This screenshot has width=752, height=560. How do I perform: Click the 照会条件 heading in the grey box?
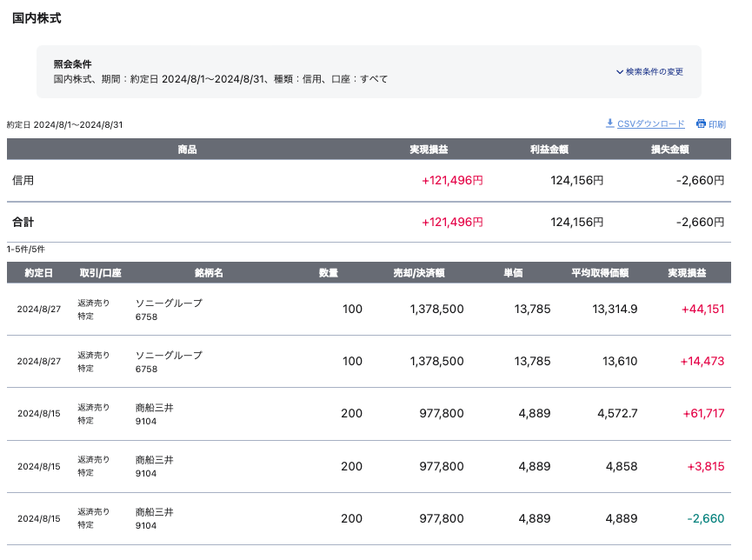click(72, 64)
